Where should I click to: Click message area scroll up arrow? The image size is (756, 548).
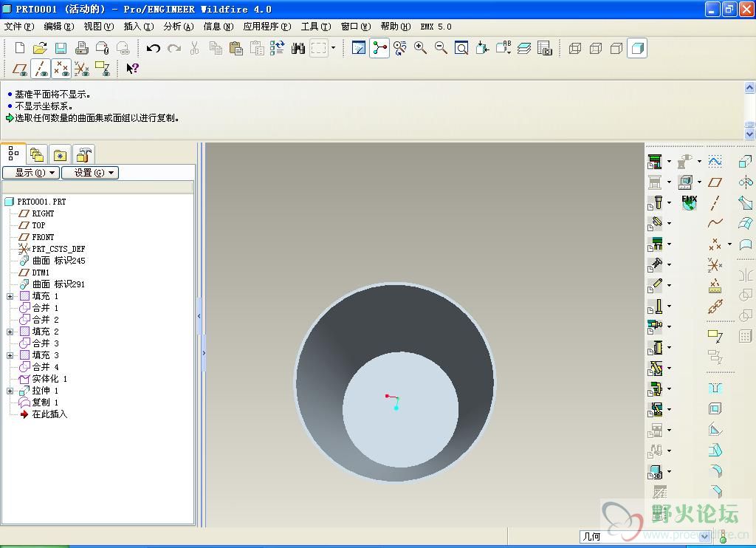[749, 87]
